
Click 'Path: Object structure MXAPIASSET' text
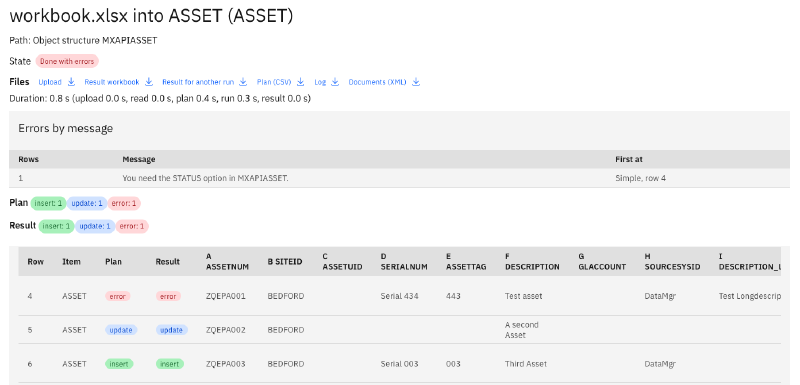pyautogui.click(x=83, y=40)
